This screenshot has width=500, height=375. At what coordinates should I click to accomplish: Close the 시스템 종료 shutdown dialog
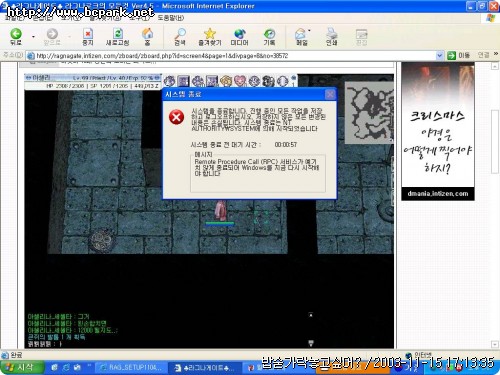point(330,94)
